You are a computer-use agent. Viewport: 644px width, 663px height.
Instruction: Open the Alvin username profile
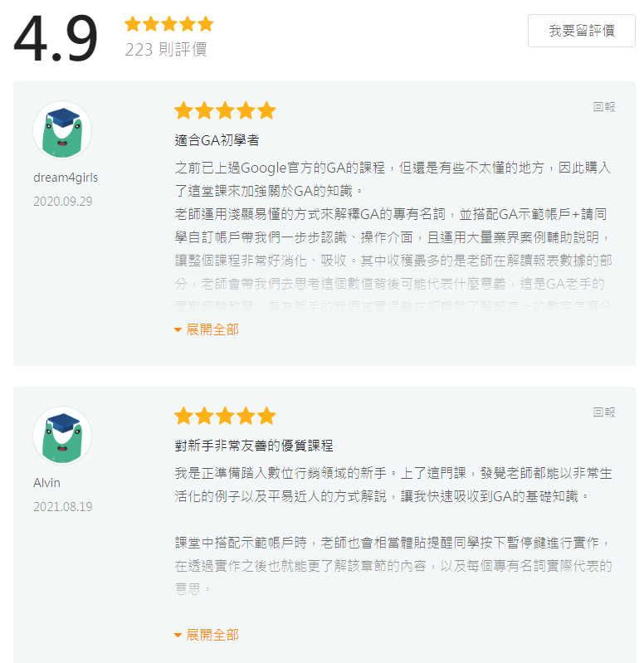[x=46, y=483]
